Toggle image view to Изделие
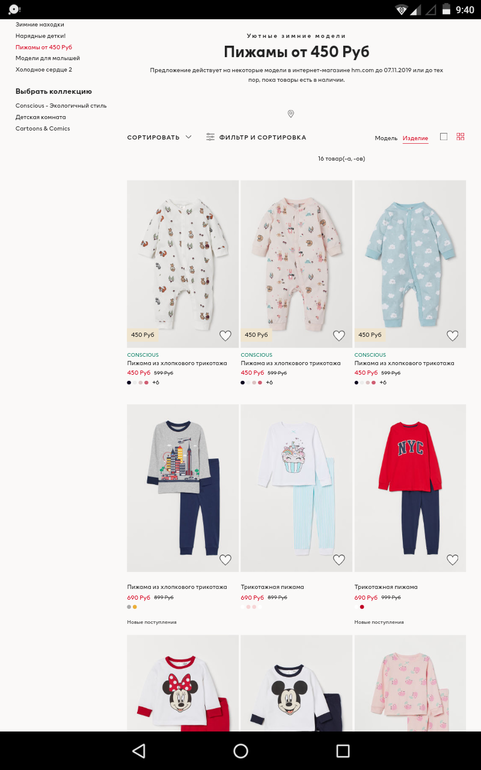The width and height of the screenshot is (481, 770). (415, 138)
